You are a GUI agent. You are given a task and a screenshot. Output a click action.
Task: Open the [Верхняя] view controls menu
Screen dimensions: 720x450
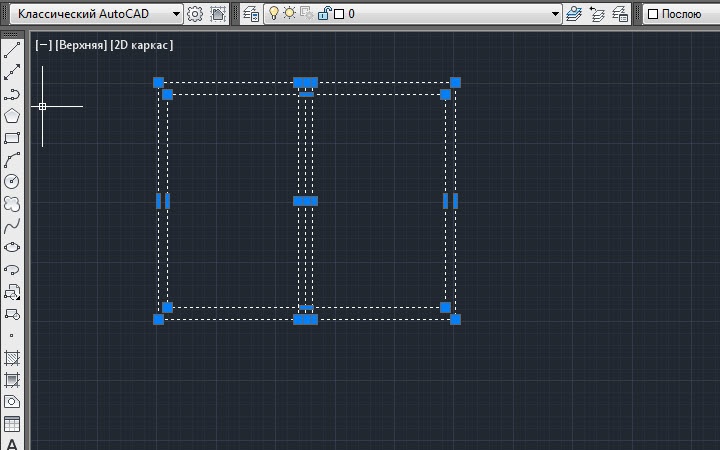tap(81, 45)
